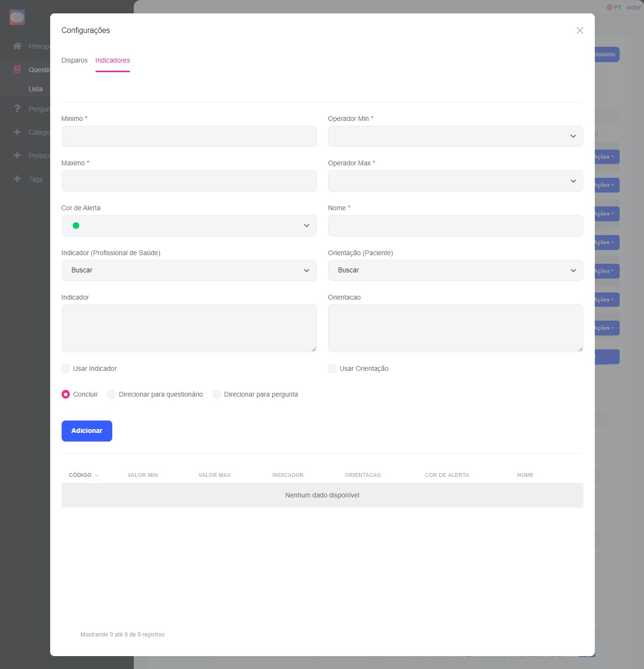Click the plus icon next to Protocolos
The image size is (644, 669).
[x=17, y=155]
